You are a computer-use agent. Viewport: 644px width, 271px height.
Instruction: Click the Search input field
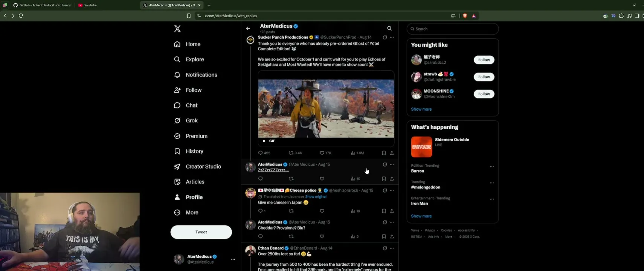coord(453,29)
